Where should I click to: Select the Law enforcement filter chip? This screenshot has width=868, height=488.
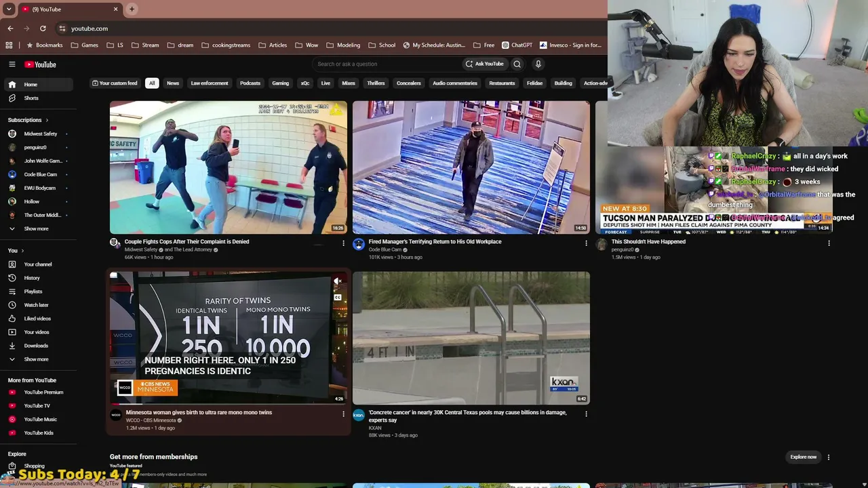pyautogui.click(x=210, y=83)
